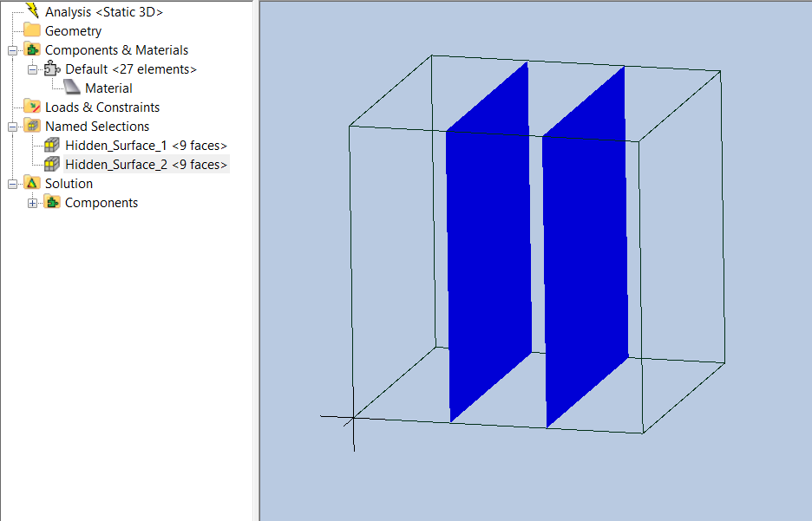Click the Geometry folder icon
This screenshot has width=812, height=521.
pos(32,30)
